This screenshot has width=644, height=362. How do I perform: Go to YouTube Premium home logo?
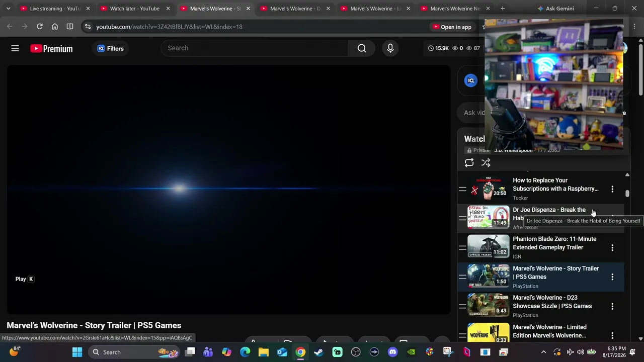click(x=51, y=48)
